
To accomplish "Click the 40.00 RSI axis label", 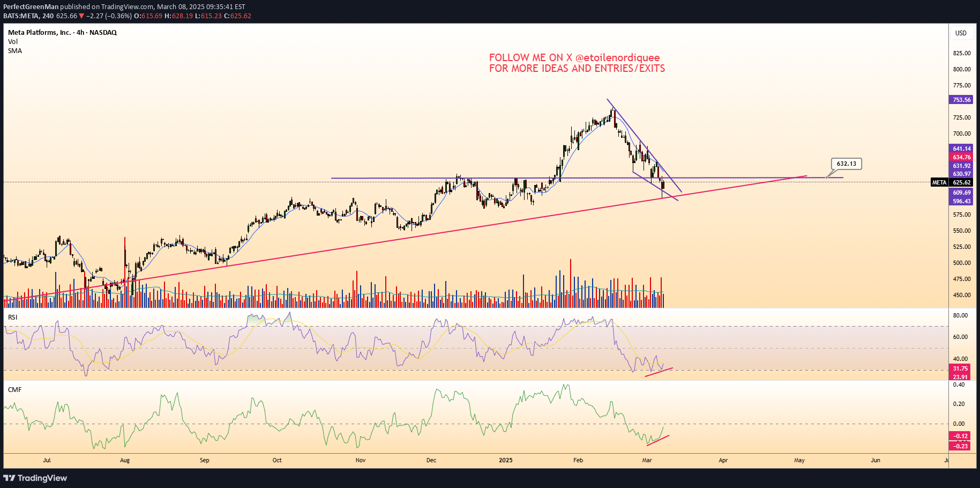I will [x=960, y=359].
